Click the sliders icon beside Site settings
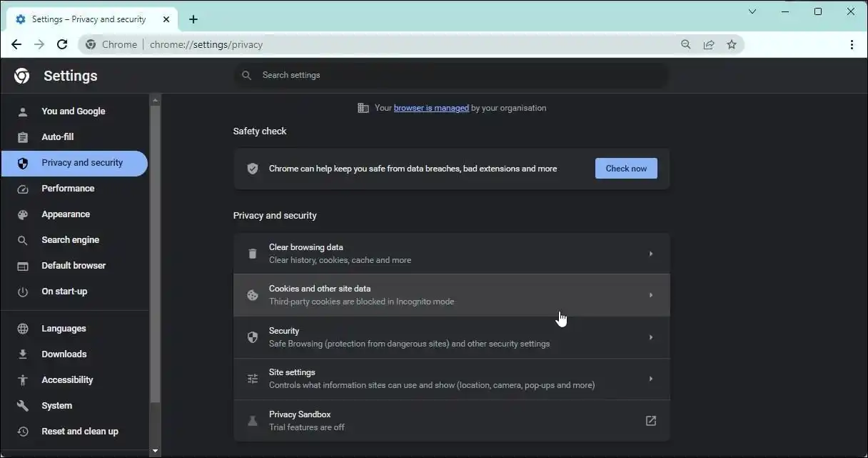The width and height of the screenshot is (868, 458). [x=253, y=379]
